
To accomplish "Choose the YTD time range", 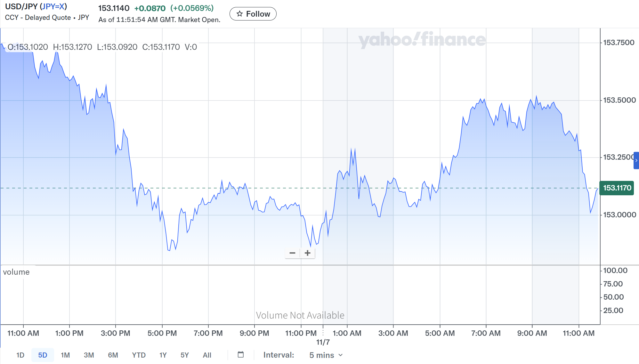I will point(139,355).
